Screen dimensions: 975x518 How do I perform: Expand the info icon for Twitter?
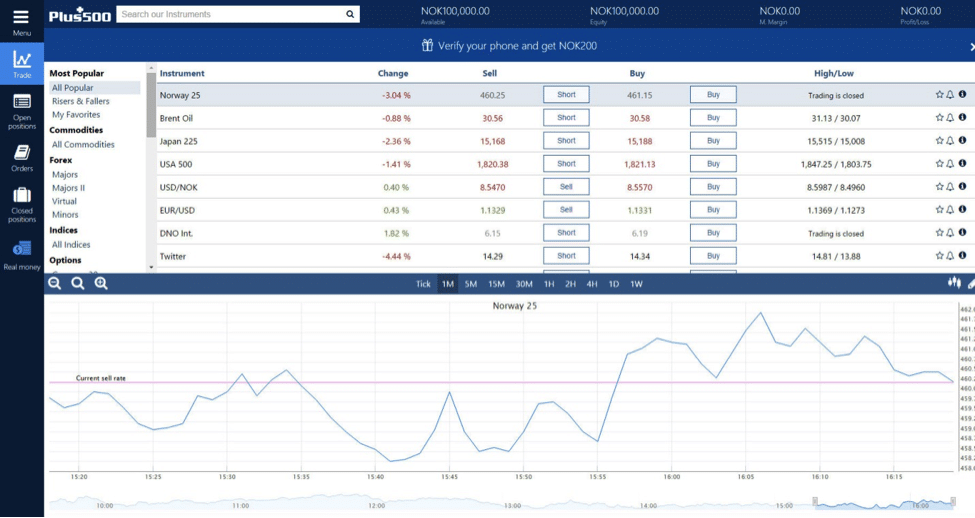click(x=962, y=256)
